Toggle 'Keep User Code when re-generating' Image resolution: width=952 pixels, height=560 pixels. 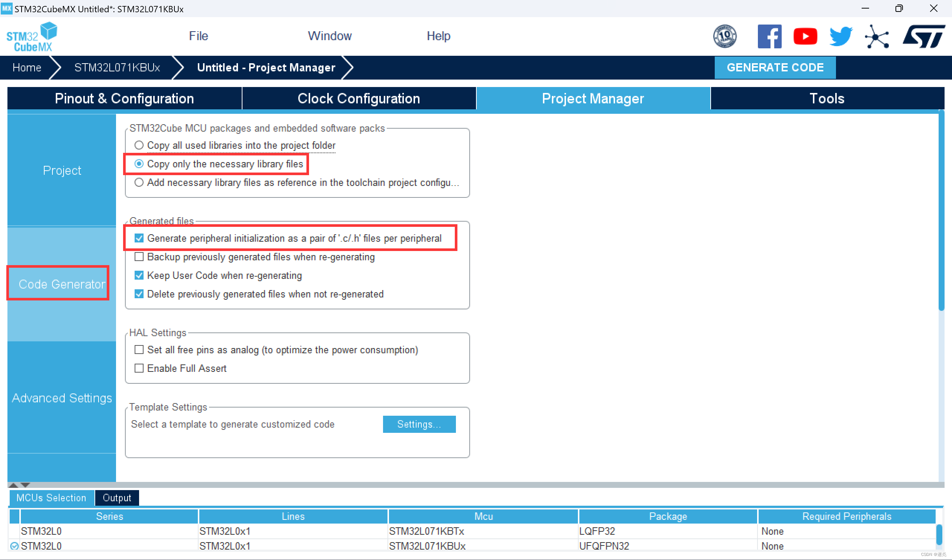(x=139, y=275)
